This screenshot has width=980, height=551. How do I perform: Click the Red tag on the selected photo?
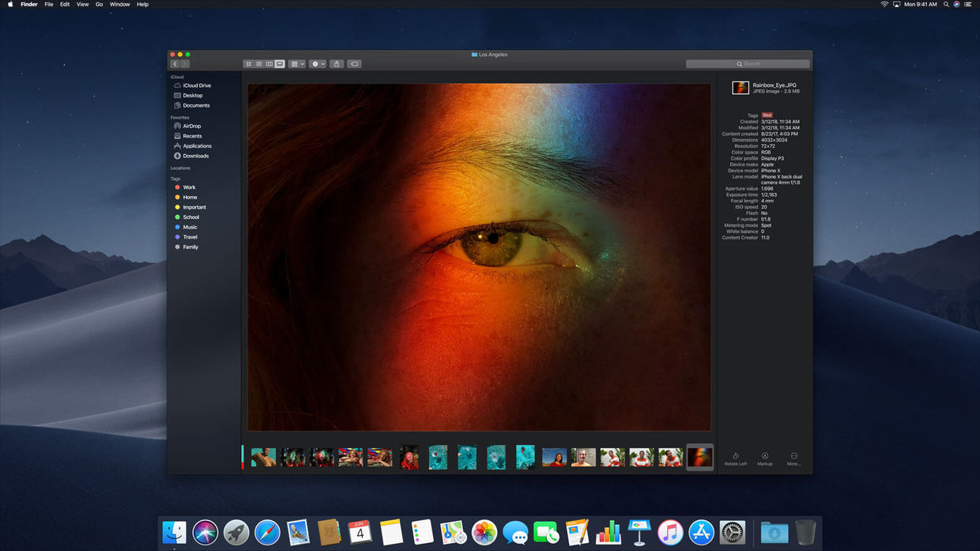pyautogui.click(x=767, y=115)
